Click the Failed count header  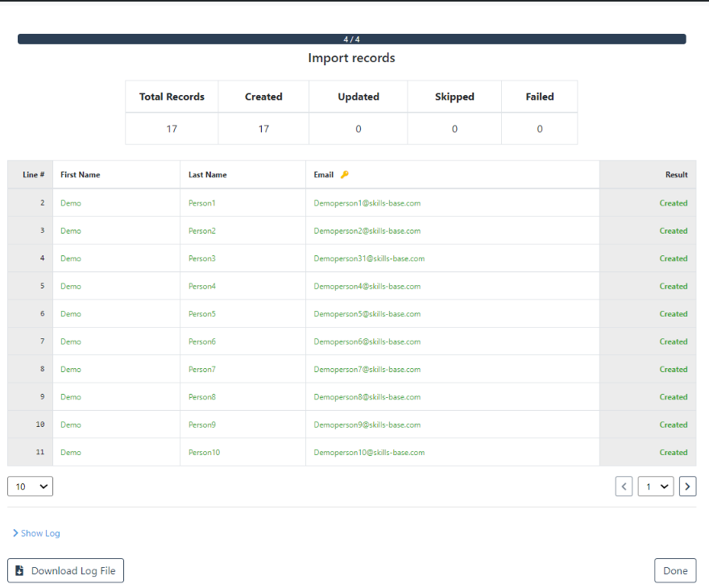click(x=539, y=97)
